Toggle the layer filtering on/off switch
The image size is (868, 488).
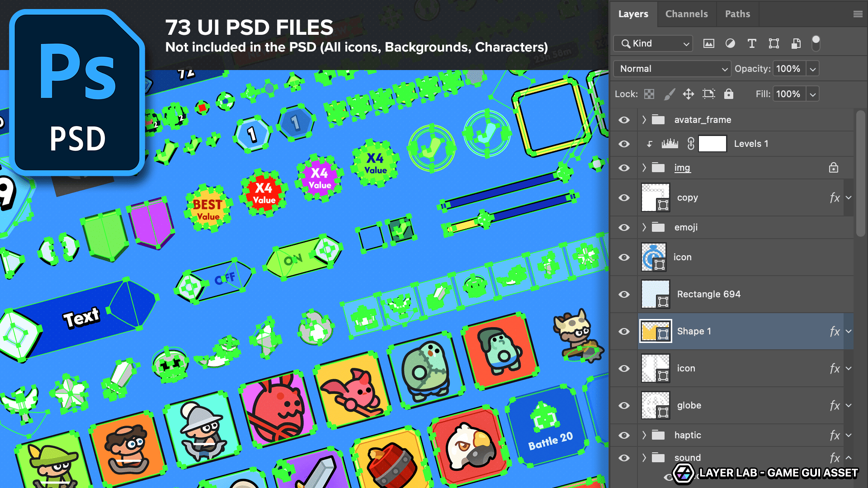click(x=816, y=42)
